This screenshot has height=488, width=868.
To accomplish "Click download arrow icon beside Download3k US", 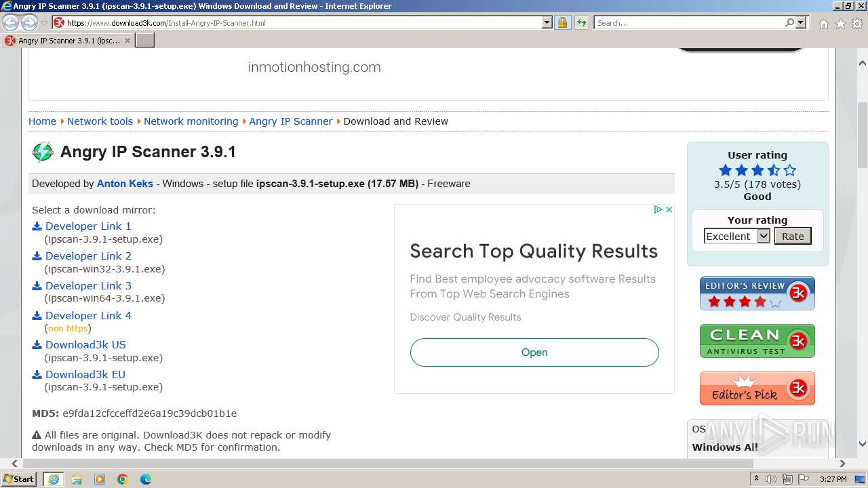I will pyautogui.click(x=37, y=345).
